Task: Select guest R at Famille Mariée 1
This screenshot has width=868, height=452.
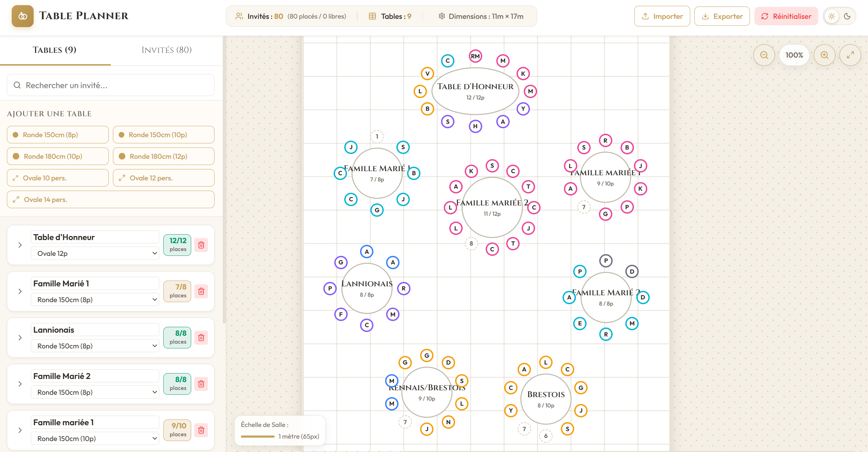Action: [x=605, y=141]
